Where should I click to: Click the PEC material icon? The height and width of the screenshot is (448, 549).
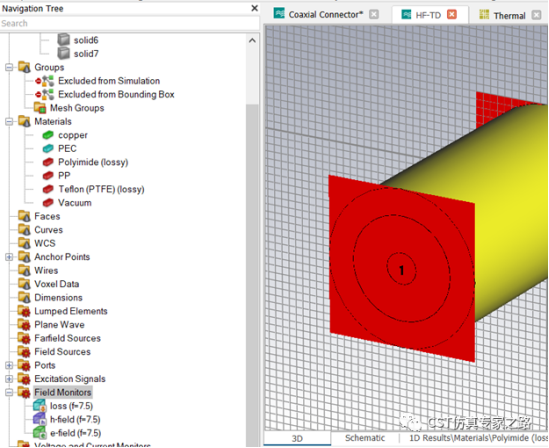click(x=48, y=148)
